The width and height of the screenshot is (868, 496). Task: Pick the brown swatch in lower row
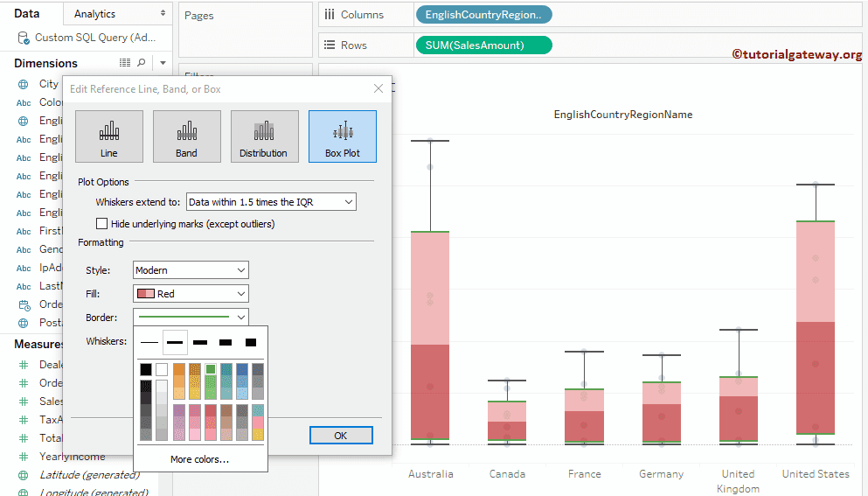226,410
